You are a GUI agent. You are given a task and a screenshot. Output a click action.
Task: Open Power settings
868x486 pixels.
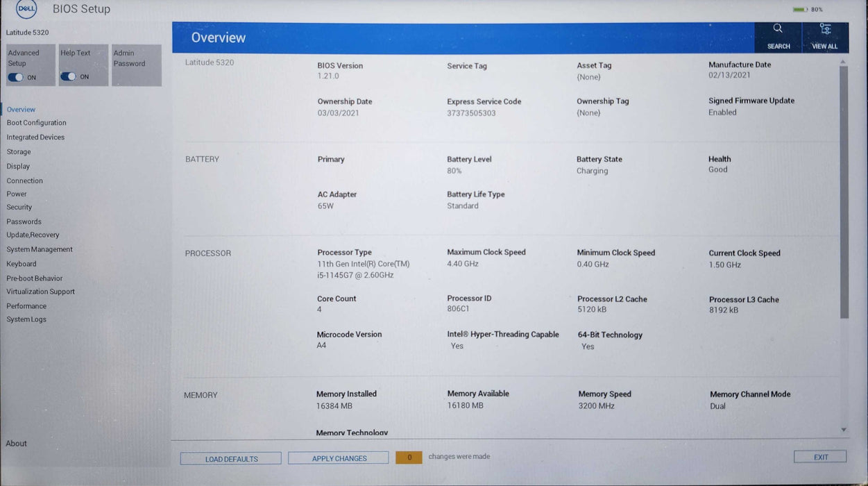[17, 194]
